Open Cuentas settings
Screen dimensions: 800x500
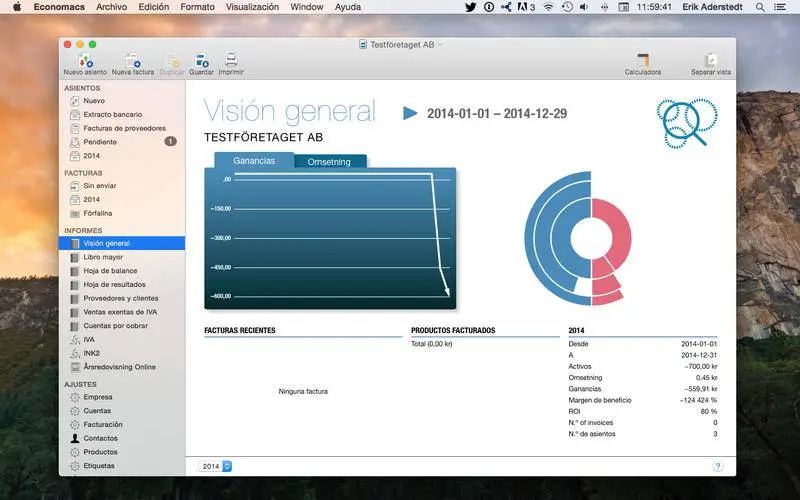point(97,411)
